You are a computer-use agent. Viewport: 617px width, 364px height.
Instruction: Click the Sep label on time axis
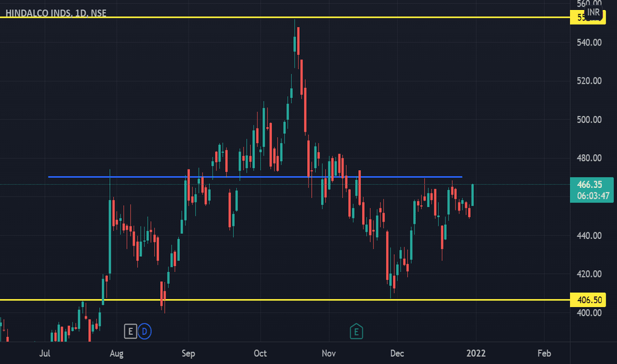(x=188, y=353)
